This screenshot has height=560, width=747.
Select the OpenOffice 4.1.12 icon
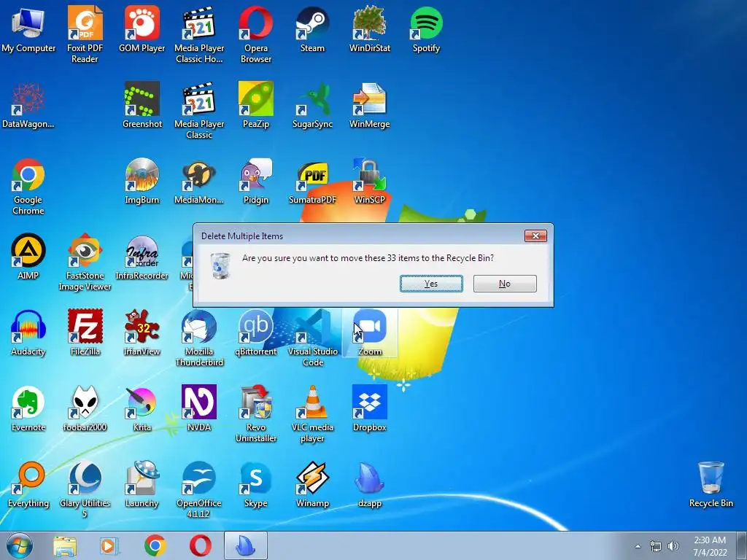[x=199, y=489]
